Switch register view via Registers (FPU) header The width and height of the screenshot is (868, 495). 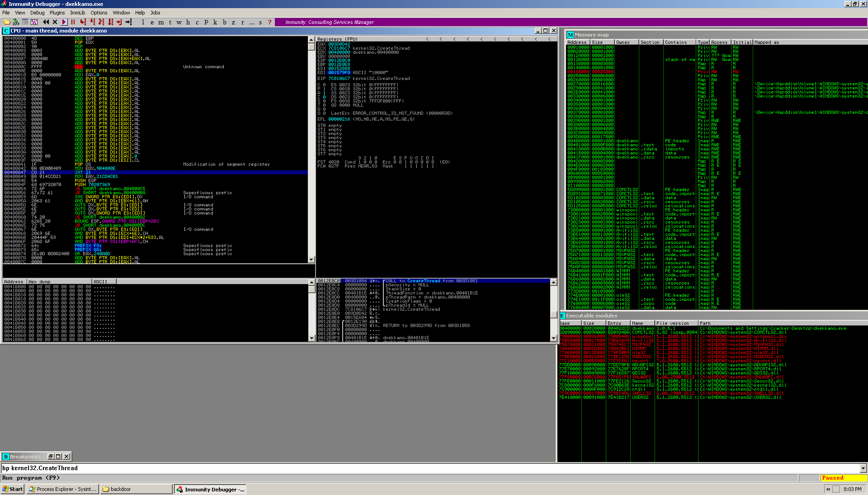click(337, 39)
